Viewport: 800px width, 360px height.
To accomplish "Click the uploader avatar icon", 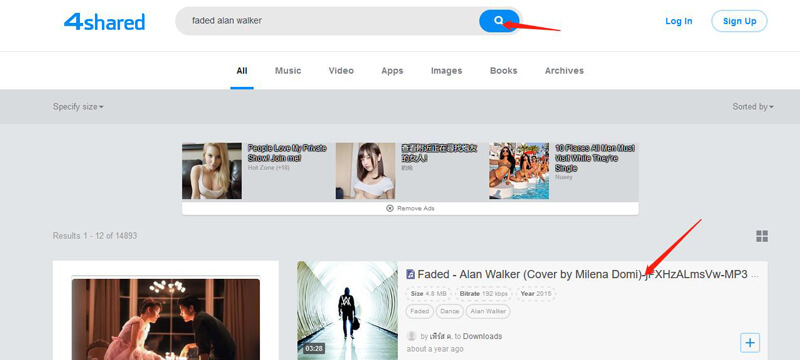I will [411, 336].
